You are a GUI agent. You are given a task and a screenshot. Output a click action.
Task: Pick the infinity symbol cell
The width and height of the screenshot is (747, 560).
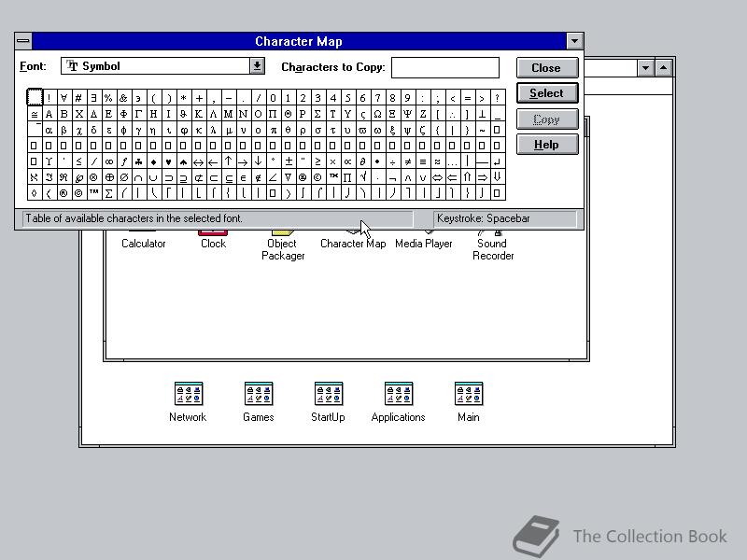pyautogui.click(x=108, y=161)
